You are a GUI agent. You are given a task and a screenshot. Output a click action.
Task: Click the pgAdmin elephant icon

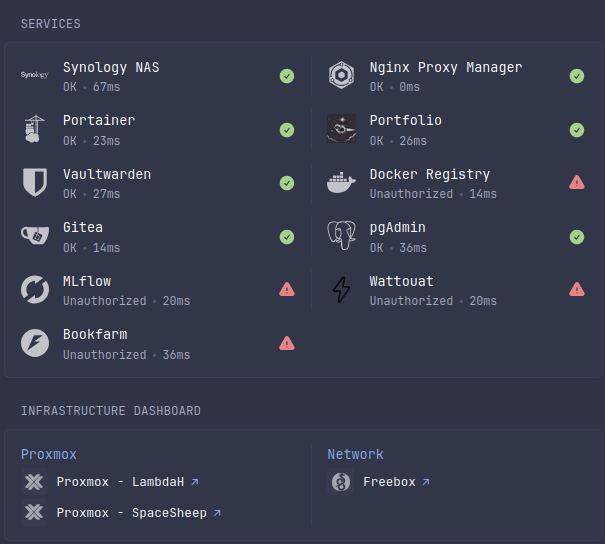(342, 236)
